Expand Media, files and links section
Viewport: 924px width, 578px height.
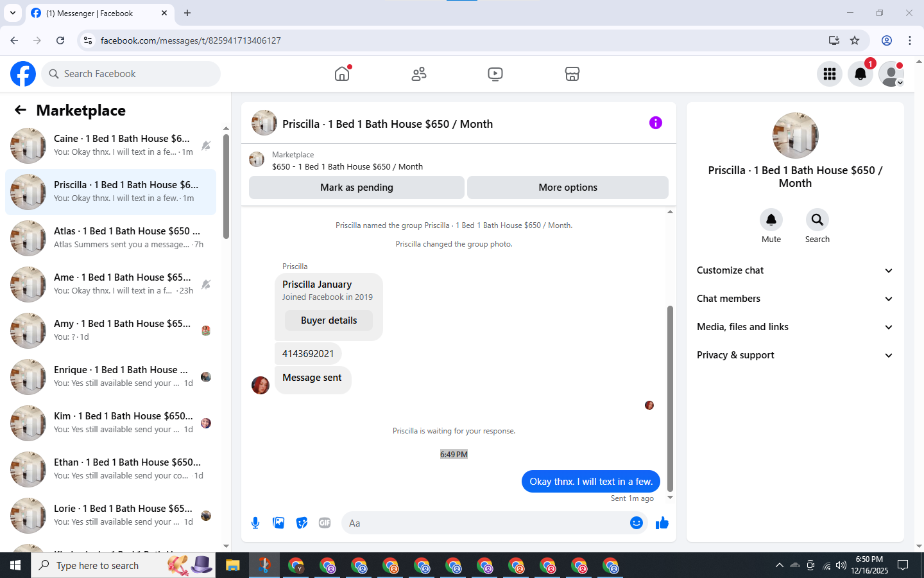(x=795, y=327)
